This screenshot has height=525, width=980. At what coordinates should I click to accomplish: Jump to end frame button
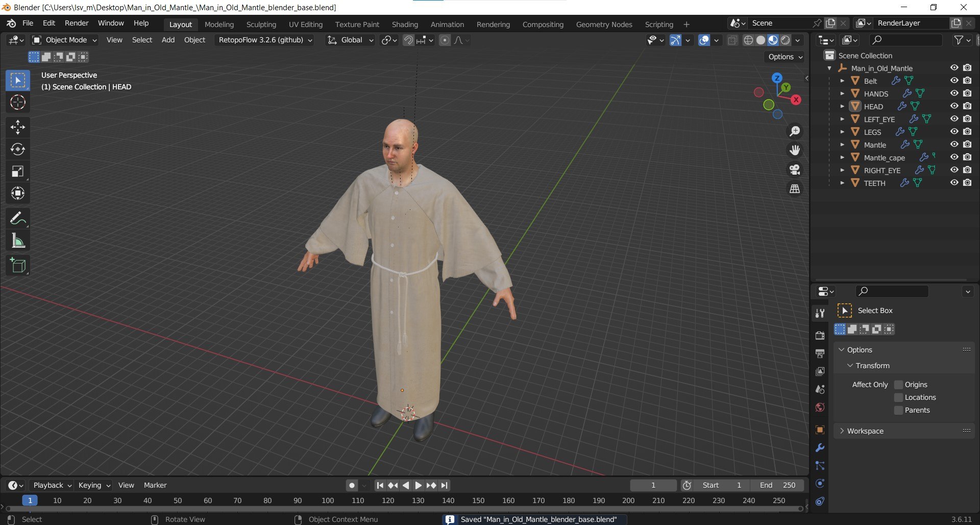pos(445,485)
